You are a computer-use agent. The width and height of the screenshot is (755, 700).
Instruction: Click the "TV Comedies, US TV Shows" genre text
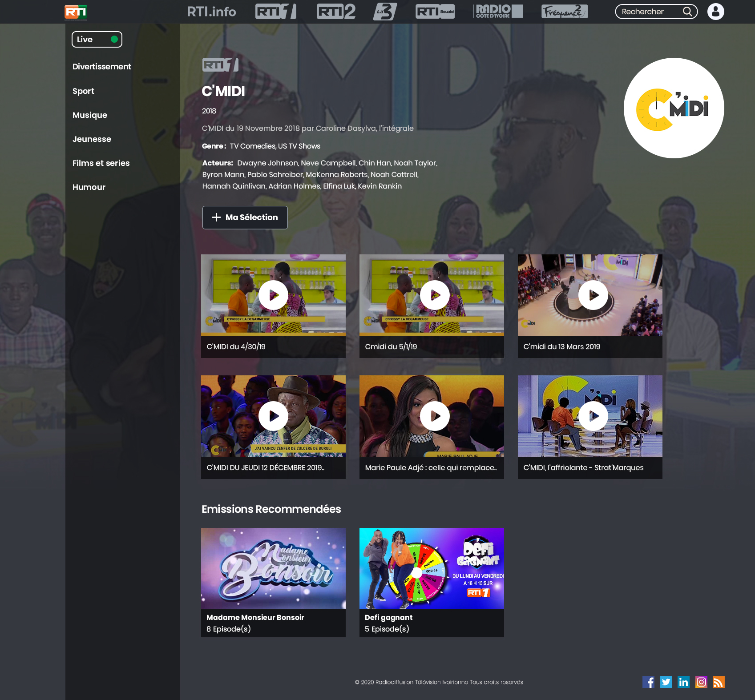coord(275,146)
